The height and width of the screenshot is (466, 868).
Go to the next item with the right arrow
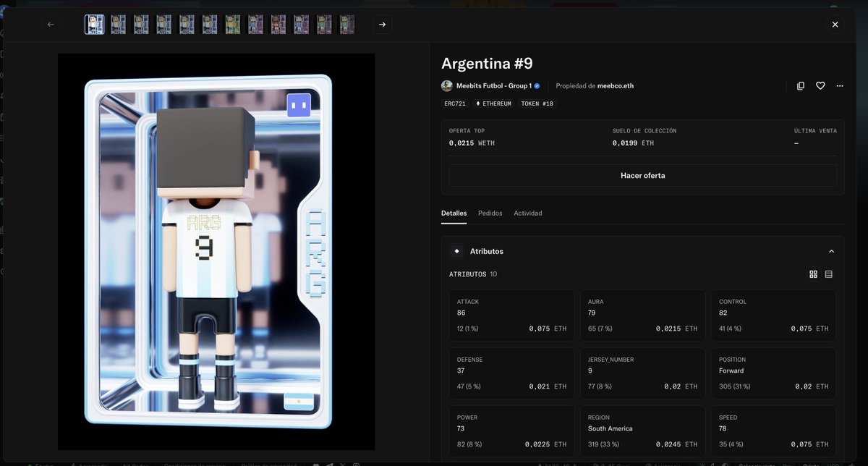(x=383, y=25)
